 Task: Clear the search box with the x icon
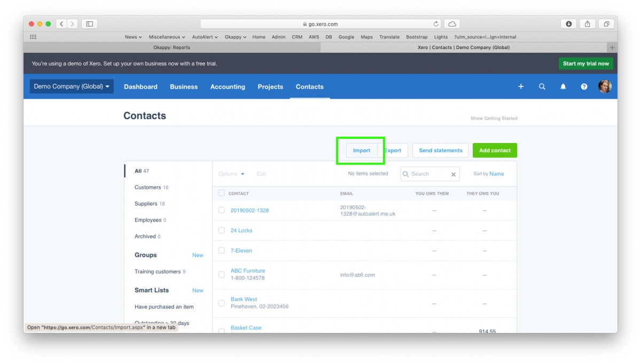pos(453,173)
